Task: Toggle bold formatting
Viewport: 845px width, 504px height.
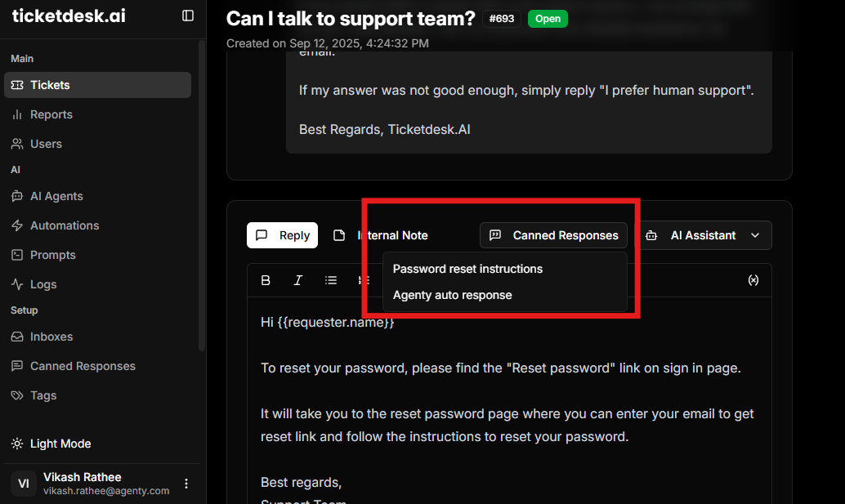Action: [x=266, y=280]
